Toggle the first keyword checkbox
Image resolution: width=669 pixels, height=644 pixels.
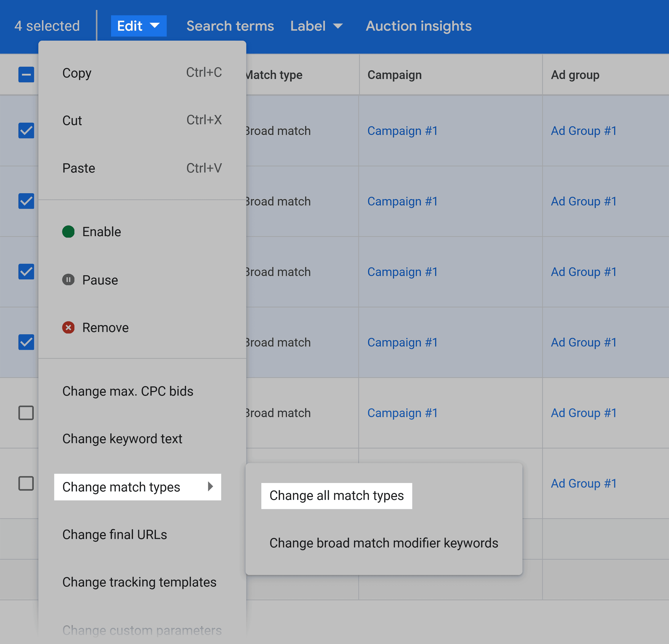click(26, 131)
